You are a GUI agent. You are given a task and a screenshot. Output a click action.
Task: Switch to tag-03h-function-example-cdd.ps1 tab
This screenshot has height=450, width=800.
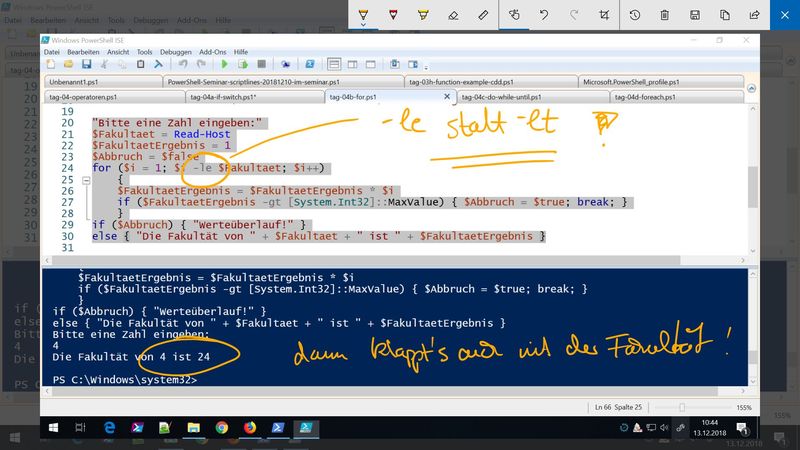click(x=491, y=82)
